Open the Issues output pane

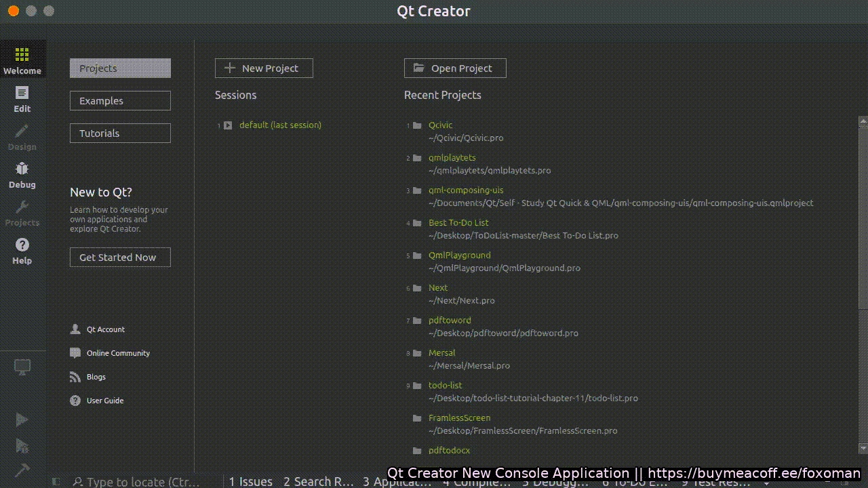coord(251,481)
